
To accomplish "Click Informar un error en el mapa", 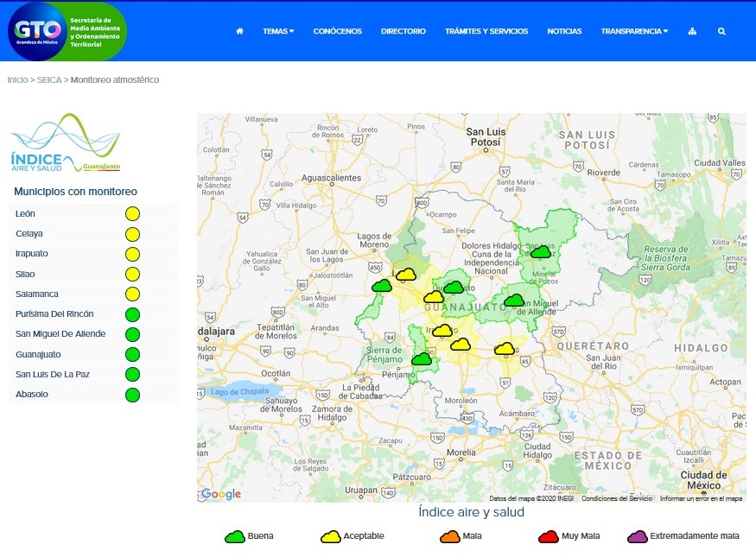I will pos(701,498).
